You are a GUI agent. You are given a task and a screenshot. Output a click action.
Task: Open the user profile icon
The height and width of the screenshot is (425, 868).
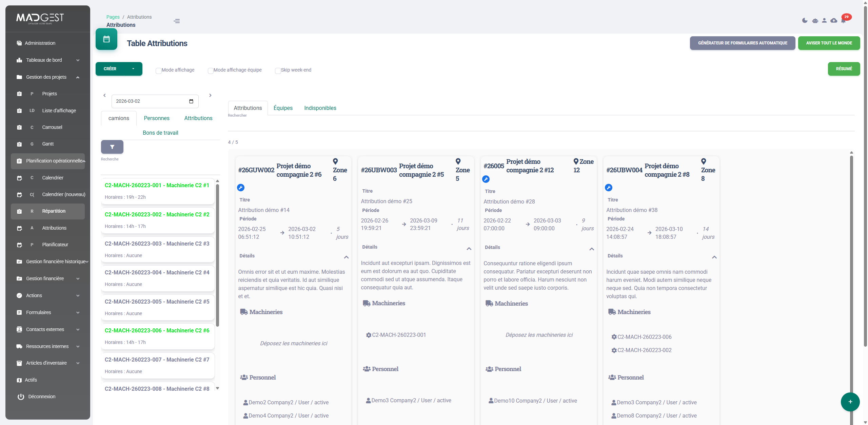[824, 20]
